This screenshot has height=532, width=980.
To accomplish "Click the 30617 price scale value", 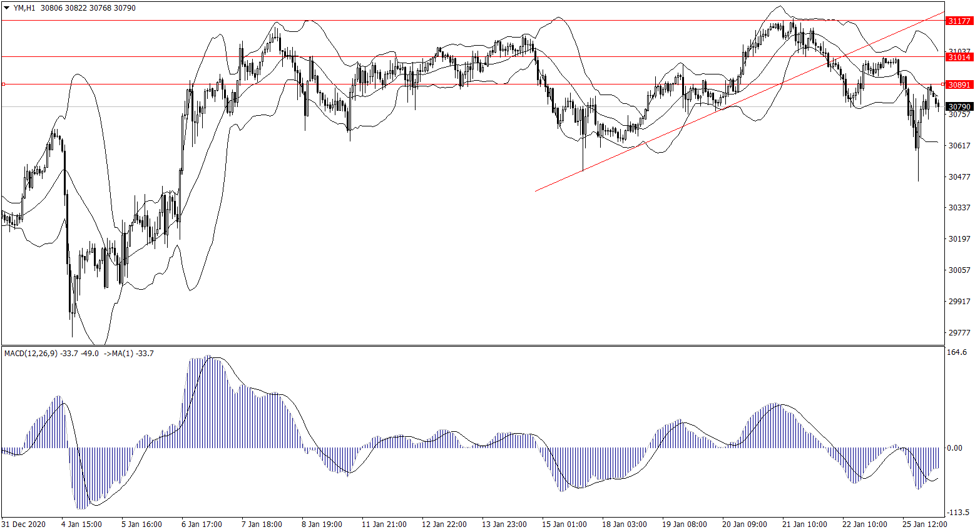I will (959, 145).
